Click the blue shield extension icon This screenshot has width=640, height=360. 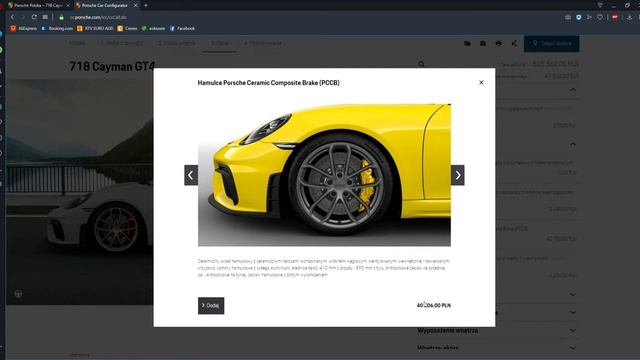[x=578, y=17]
